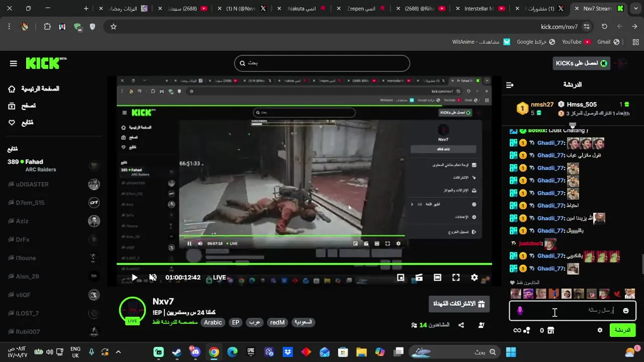Click the Get KICKs button
Screen dimensions: 644x362
tap(581, 63)
